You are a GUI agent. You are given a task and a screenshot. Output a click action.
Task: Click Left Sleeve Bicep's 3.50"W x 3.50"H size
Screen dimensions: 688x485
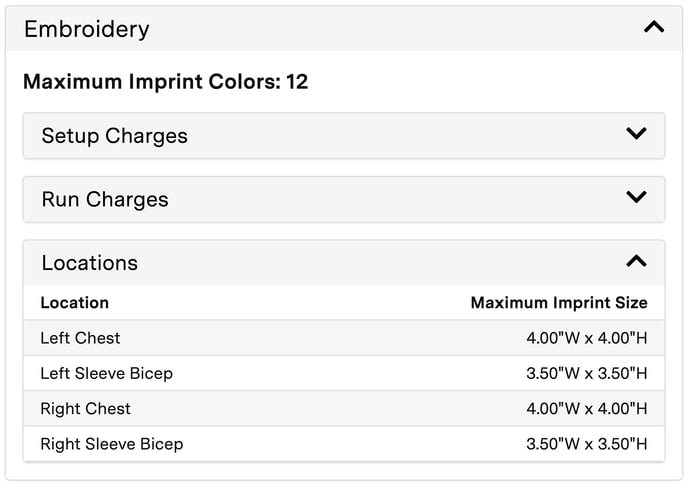click(x=587, y=373)
